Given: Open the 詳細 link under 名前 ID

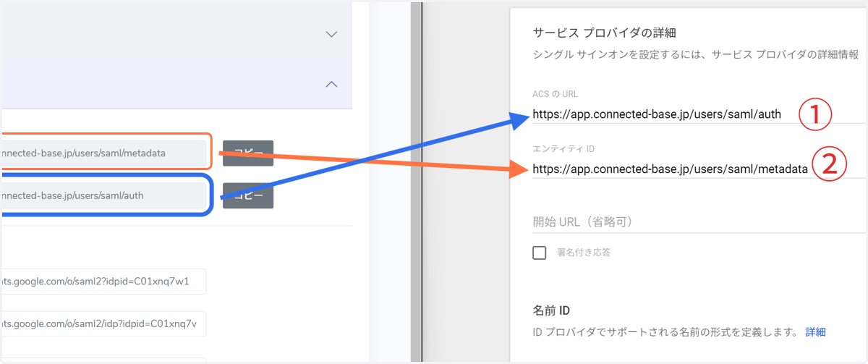Looking at the screenshot, I should [815, 332].
